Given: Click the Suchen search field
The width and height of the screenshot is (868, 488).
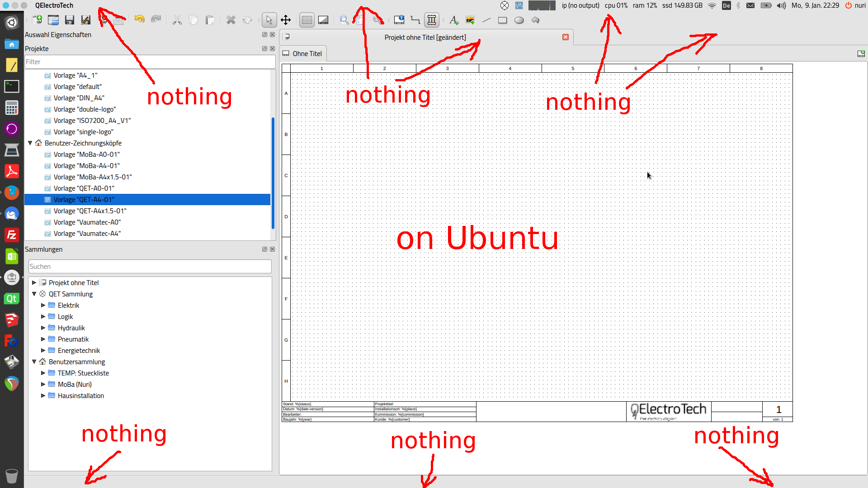Looking at the screenshot, I should (x=150, y=267).
